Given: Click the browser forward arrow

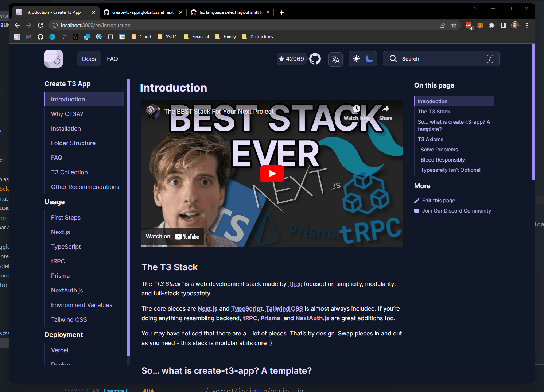Looking at the screenshot, I should click(29, 25).
